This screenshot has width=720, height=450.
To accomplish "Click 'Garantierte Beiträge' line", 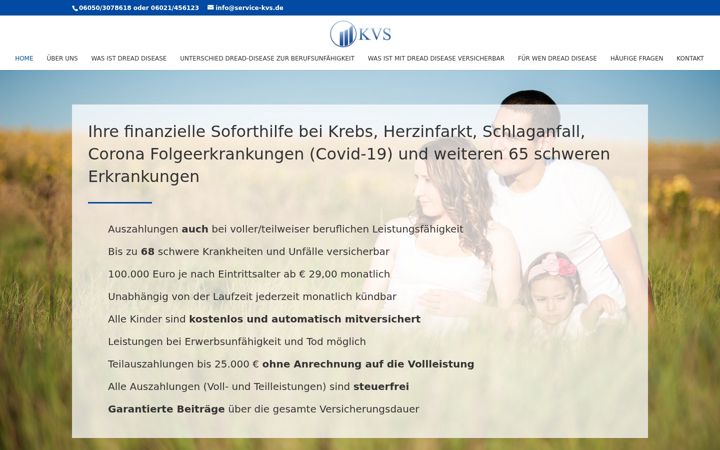I will [x=264, y=409].
